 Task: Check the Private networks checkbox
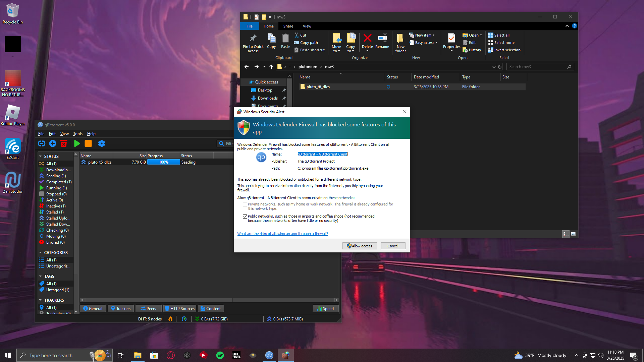(x=245, y=204)
